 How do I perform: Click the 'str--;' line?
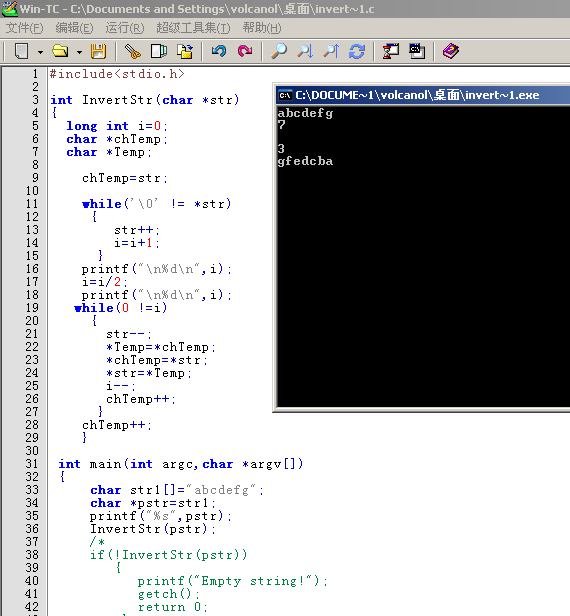129,334
